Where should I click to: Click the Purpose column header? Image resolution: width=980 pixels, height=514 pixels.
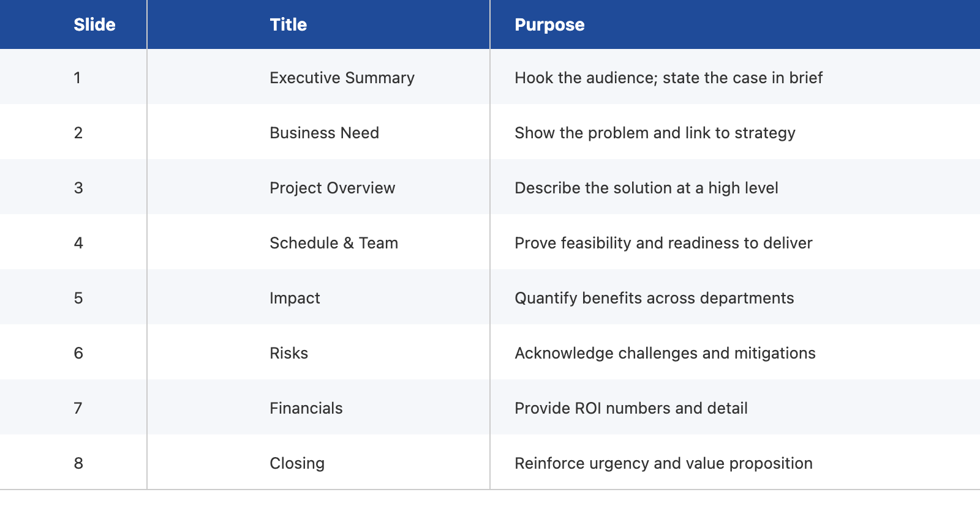[x=549, y=24]
